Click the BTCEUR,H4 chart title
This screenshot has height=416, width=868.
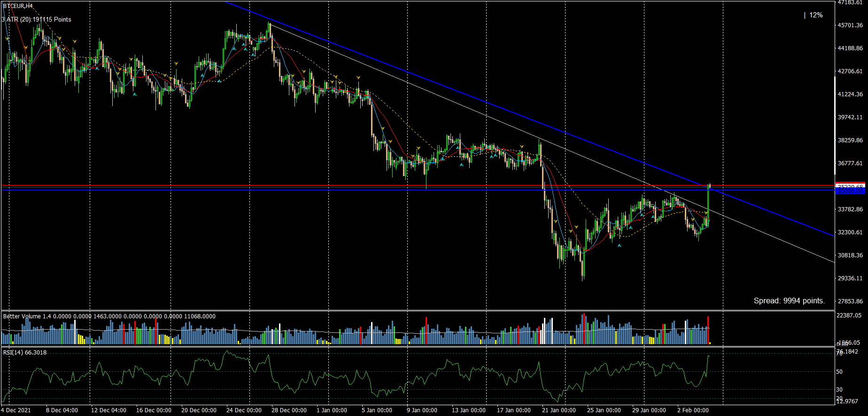[18, 6]
